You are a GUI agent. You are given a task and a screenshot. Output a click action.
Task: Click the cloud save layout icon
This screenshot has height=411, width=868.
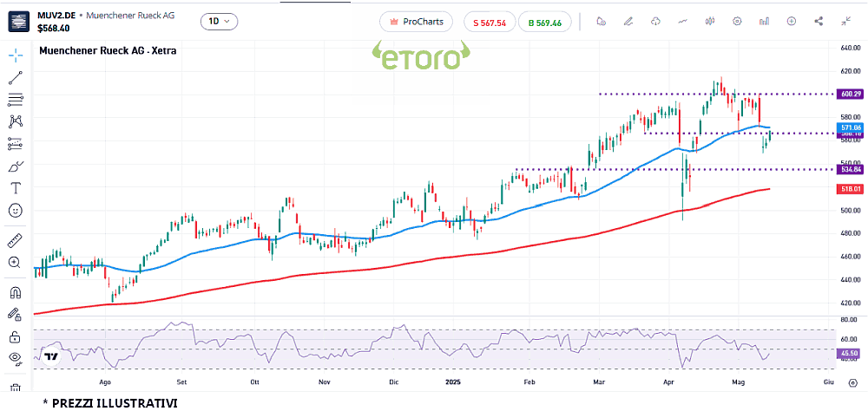click(655, 22)
